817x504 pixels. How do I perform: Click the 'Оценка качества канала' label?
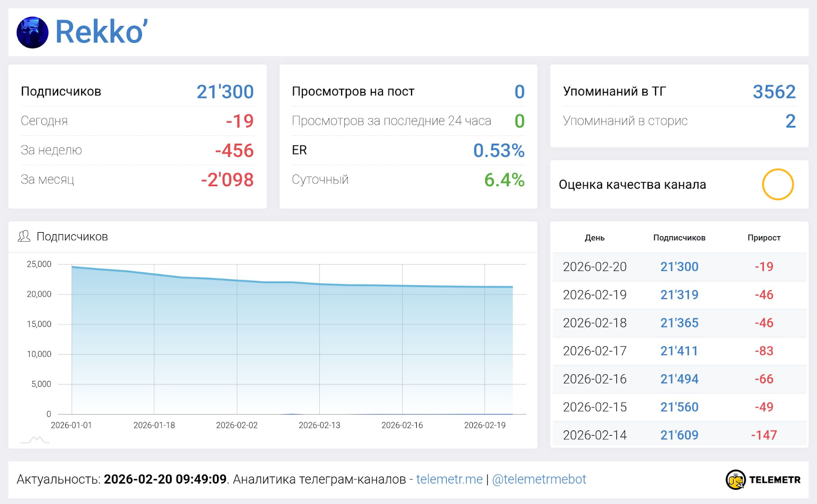632,185
